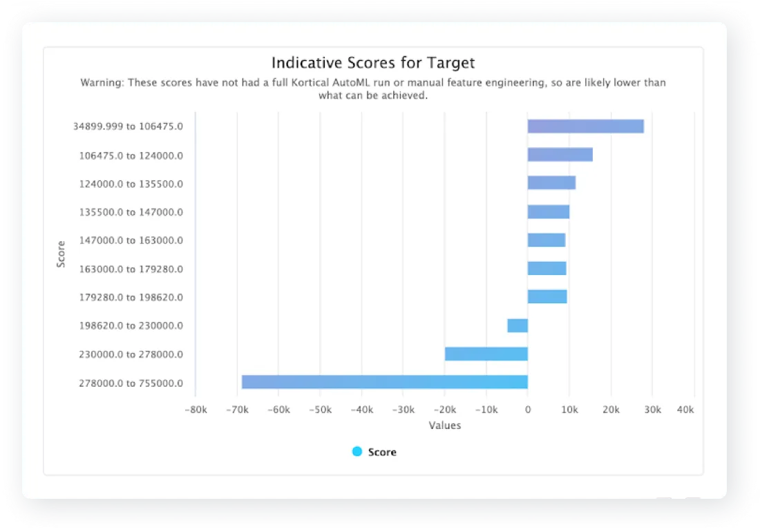The image size is (760, 532).
Task: Click the 40k axis tick label
Action: click(x=687, y=409)
